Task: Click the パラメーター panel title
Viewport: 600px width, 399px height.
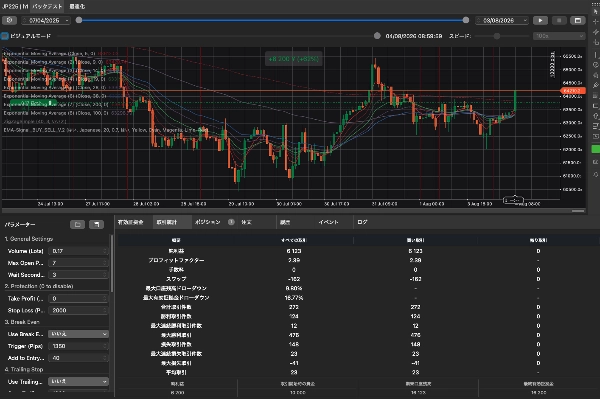Action: [20, 225]
